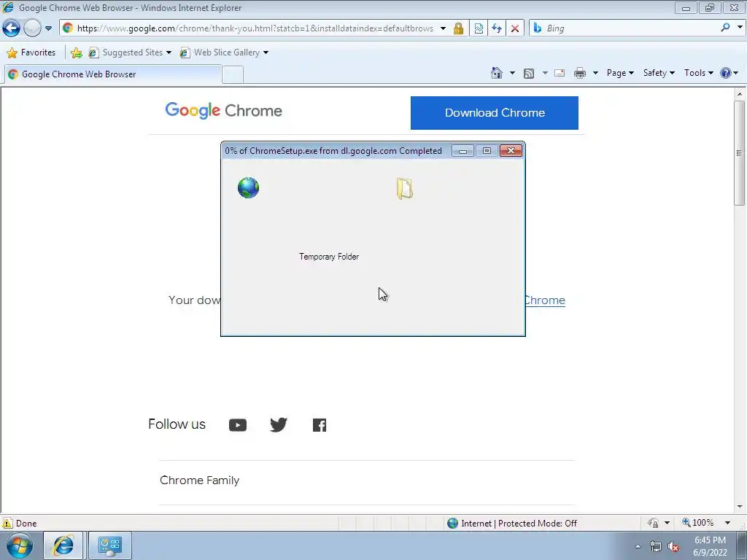747x560 pixels.
Task: Click the search magnifier icon
Action: click(725, 28)
